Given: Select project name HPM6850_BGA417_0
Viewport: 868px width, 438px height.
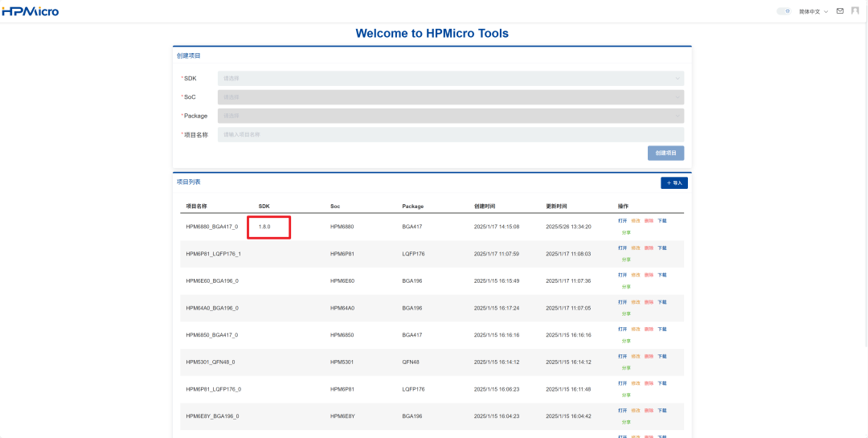Looking at the screenshot, I should point(212,335).
